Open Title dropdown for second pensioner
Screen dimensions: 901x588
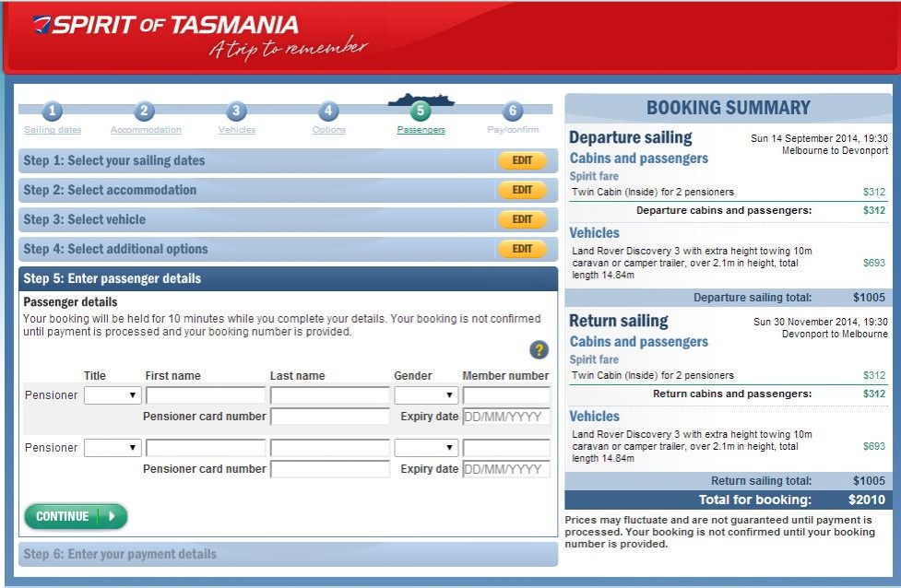click(x=113, y=448)
